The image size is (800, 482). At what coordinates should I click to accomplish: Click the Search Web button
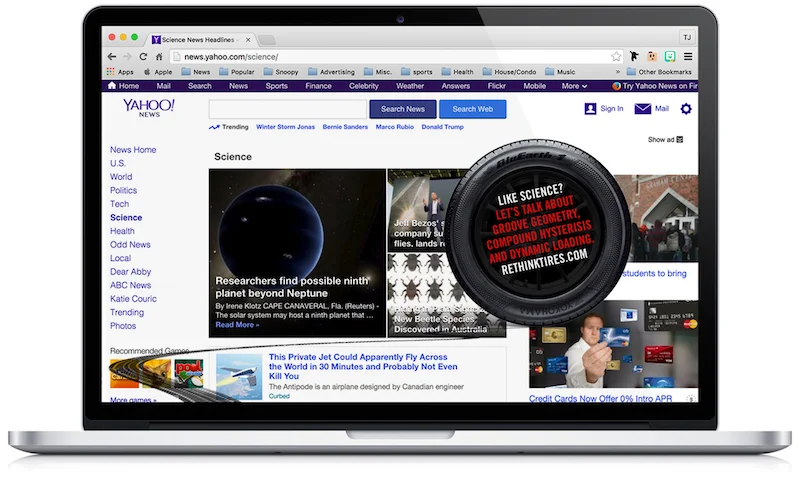pos(472,109)
